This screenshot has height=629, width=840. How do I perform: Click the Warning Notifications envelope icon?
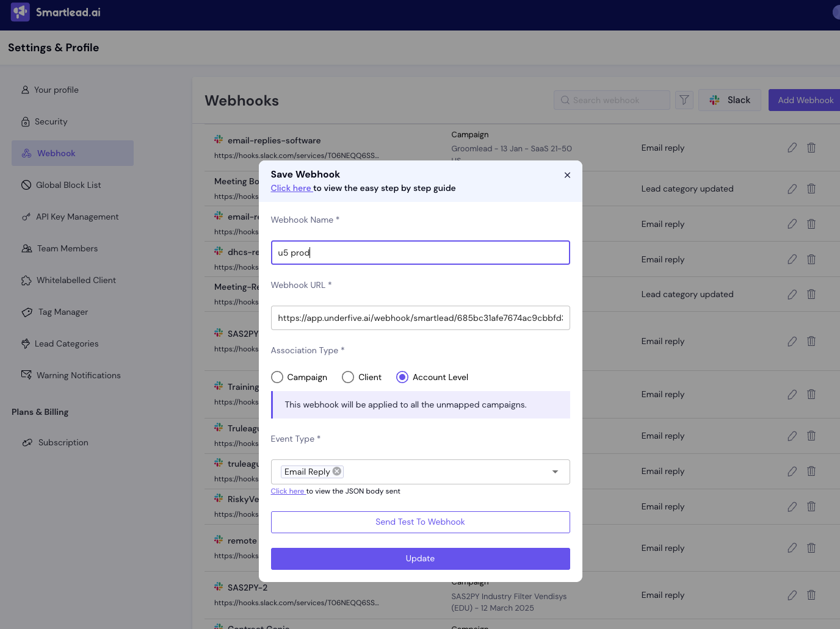[26, 375]
